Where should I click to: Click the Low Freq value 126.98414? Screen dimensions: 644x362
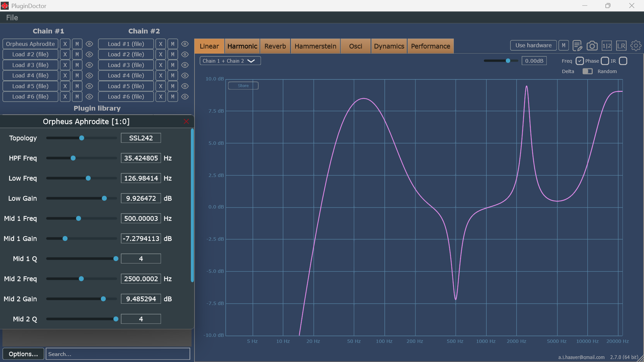pos(141,178)
